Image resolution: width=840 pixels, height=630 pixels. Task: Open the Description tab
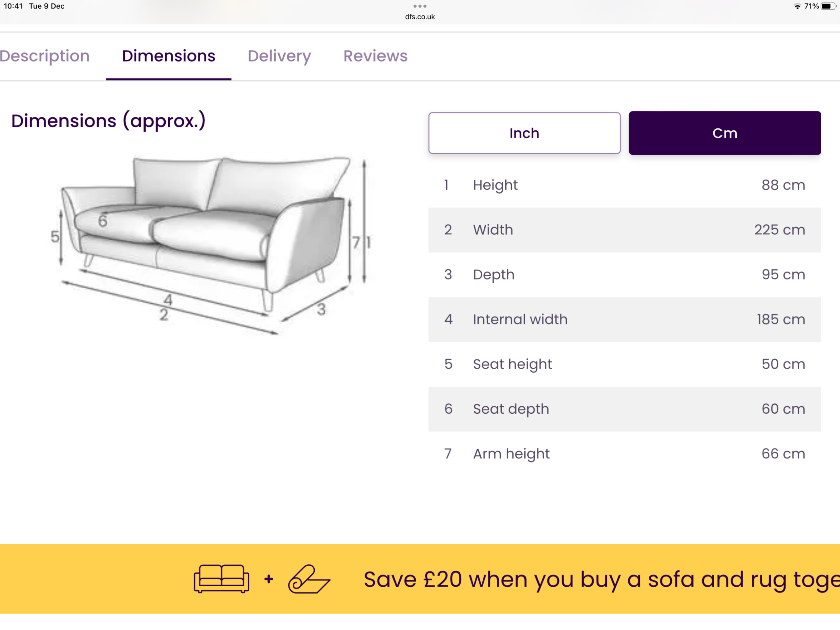tap(45, 56)
